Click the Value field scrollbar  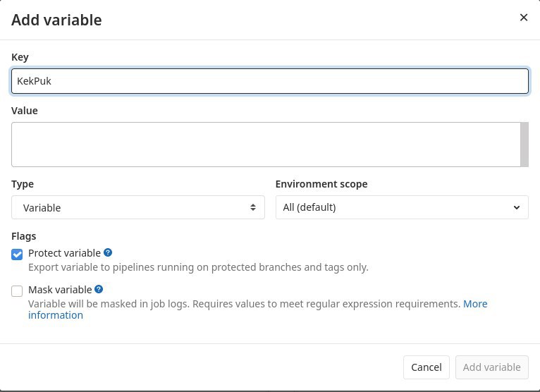(x=524, y=145)
